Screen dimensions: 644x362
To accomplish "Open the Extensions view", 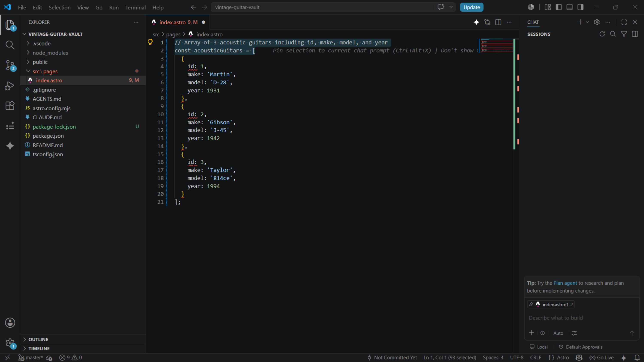I will click(x=10, y=105).
